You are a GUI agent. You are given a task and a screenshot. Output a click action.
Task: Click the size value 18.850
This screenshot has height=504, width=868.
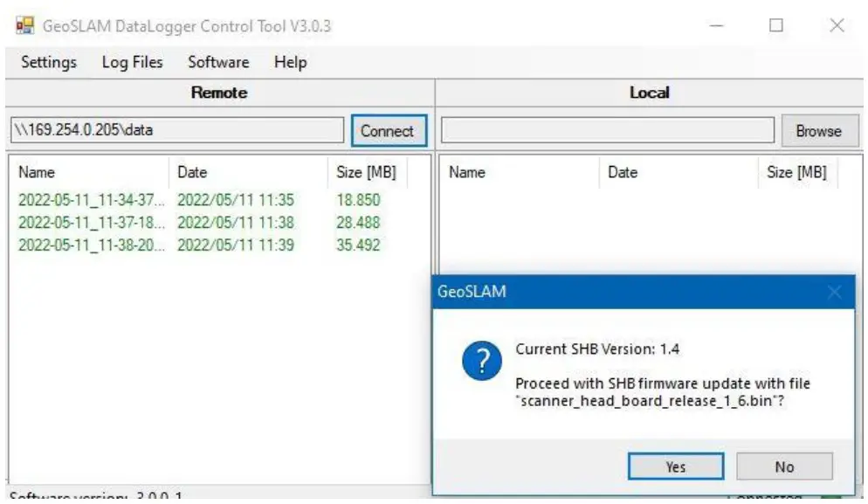[x=358, y=200]
